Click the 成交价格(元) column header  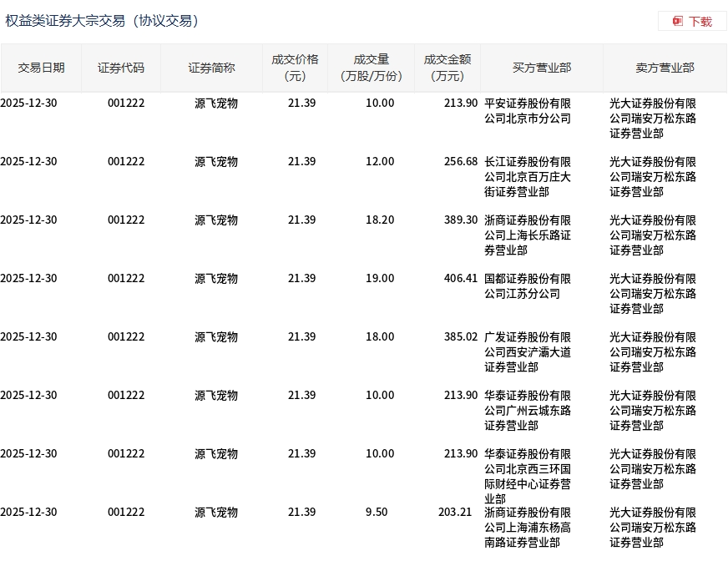point(295,68)
